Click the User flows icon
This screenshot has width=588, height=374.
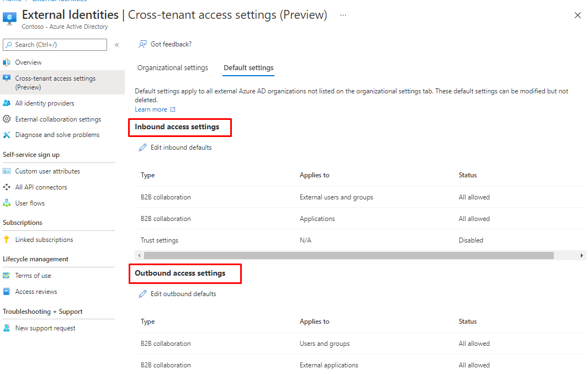7,203
